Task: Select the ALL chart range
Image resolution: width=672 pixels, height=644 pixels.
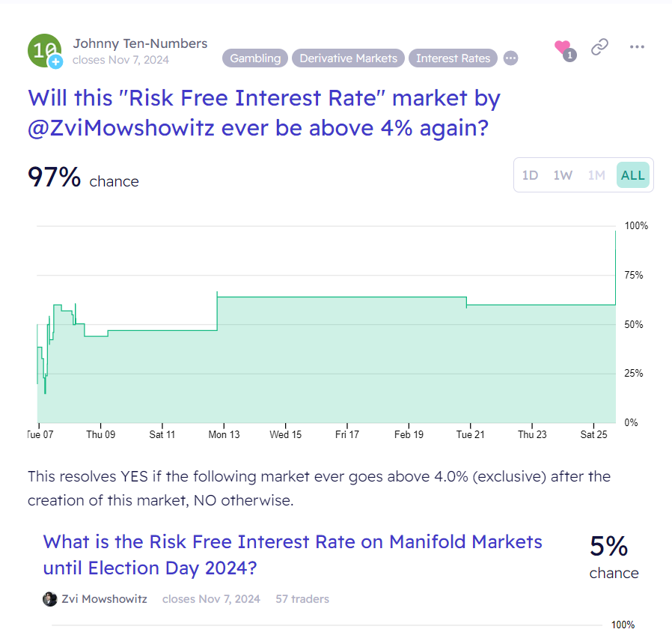Action: click(633, 175)
